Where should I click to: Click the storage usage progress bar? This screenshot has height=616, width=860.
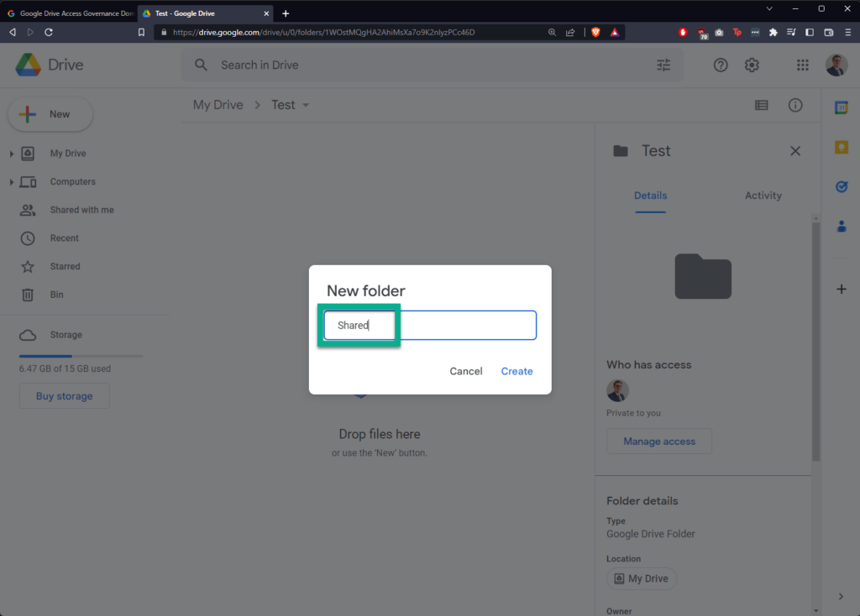pyautogui.click(x=81, y=356)
